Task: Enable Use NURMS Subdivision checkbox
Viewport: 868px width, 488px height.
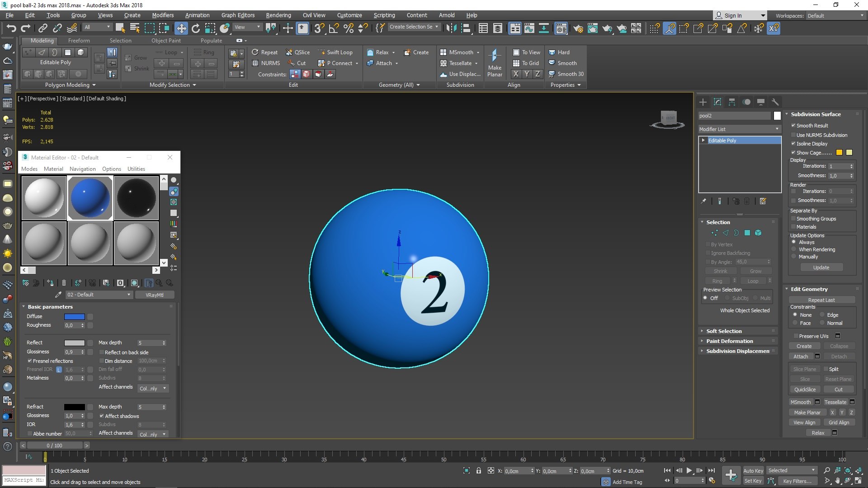Action: pos(793,135)
